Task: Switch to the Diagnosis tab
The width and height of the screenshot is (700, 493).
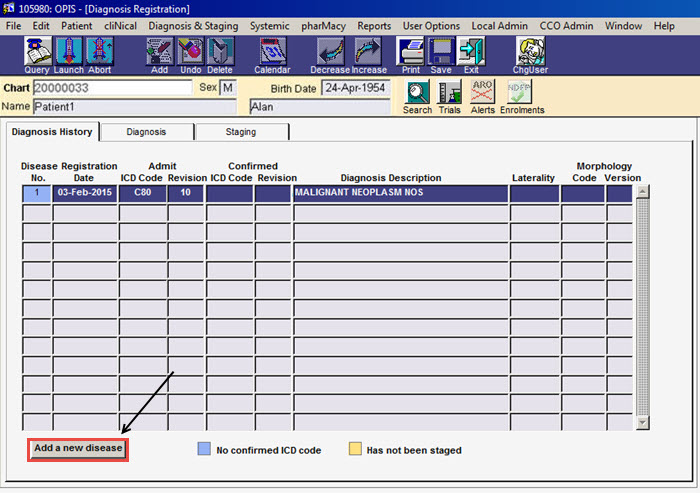Action: tap(146, 132)
